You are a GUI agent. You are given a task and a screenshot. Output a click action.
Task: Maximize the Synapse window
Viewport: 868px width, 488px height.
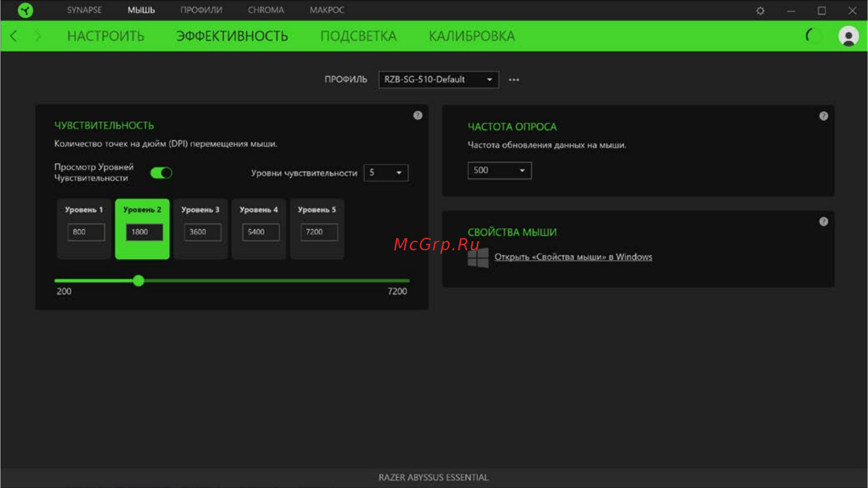821,10
